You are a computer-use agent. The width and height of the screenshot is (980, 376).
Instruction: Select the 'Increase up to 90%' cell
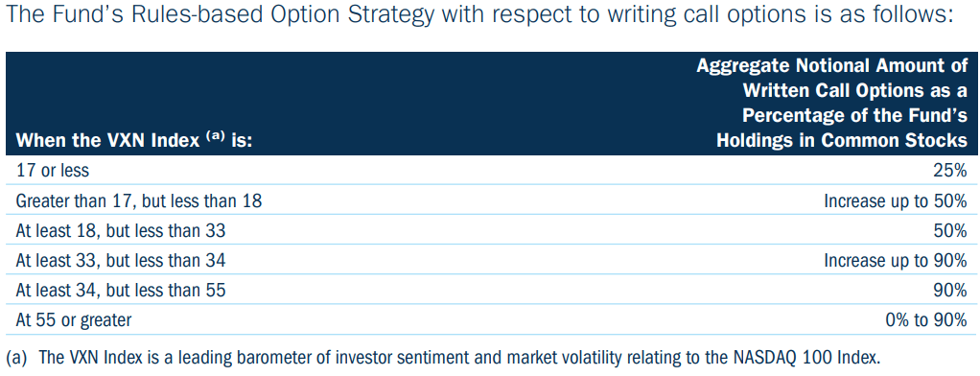(896, 260)
